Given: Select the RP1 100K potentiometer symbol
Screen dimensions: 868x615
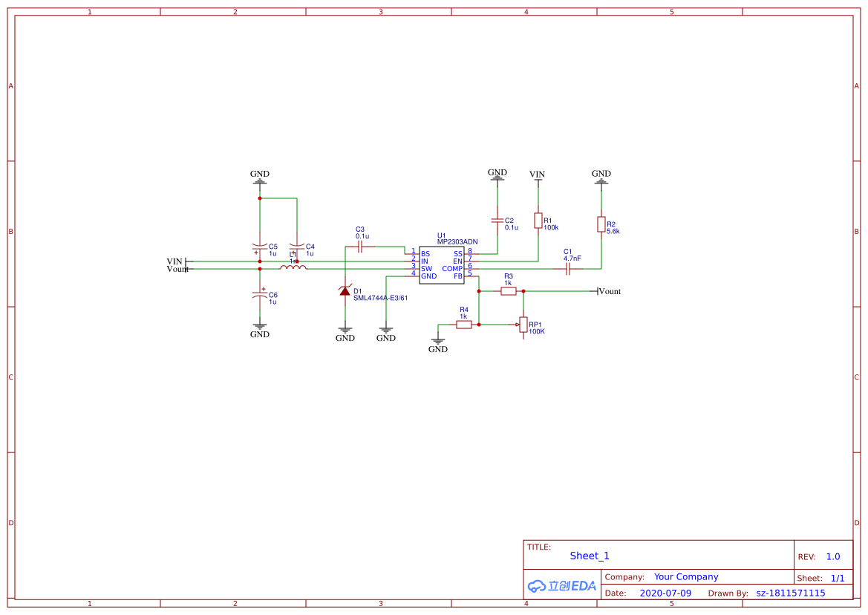Looking at the screenshot, I should click(523, 325).
